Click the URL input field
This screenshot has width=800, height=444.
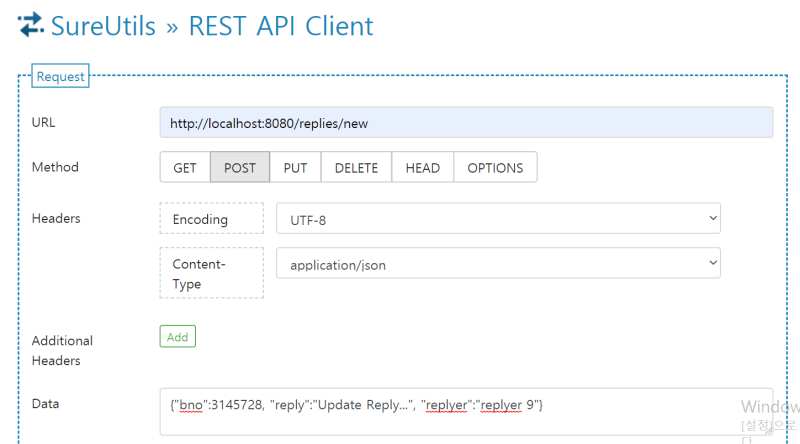click(x=466, y=122)
